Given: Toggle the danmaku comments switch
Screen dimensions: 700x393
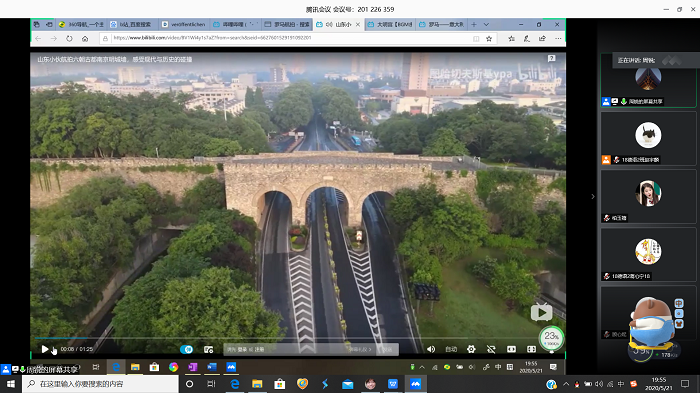Looking at the screenshot, I should click(187, 349).
